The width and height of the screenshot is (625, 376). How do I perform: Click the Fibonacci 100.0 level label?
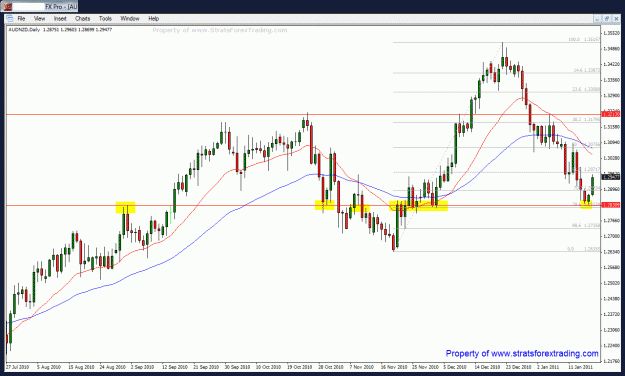[584, 39]
